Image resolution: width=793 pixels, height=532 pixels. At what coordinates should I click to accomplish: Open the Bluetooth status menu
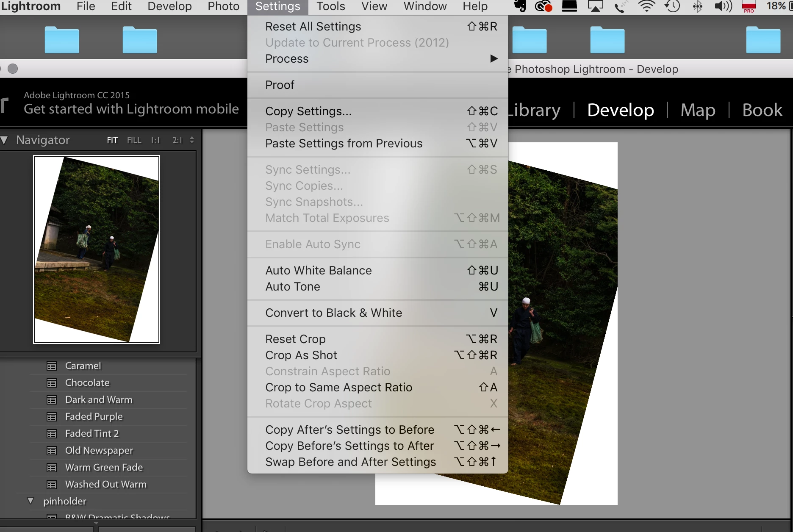[x=698, y=6]
